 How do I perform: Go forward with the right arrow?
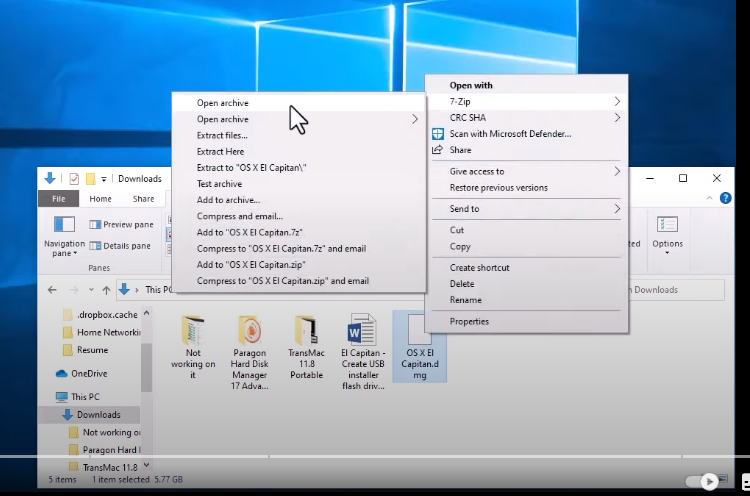(74, 290)
